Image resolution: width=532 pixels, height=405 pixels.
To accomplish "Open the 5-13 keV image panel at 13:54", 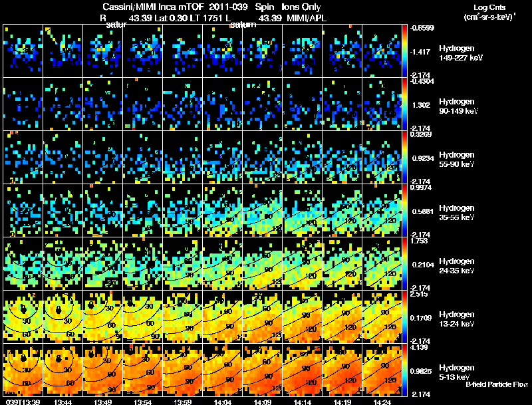I will coord(143,370).
